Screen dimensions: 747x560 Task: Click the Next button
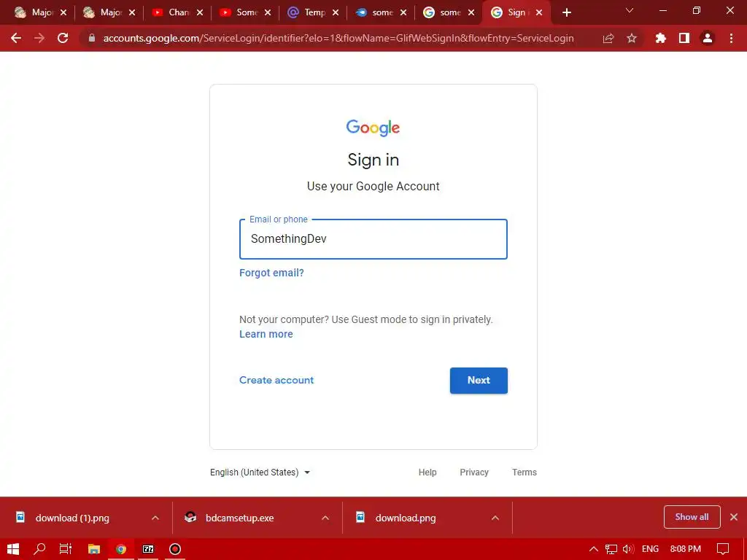479,381
